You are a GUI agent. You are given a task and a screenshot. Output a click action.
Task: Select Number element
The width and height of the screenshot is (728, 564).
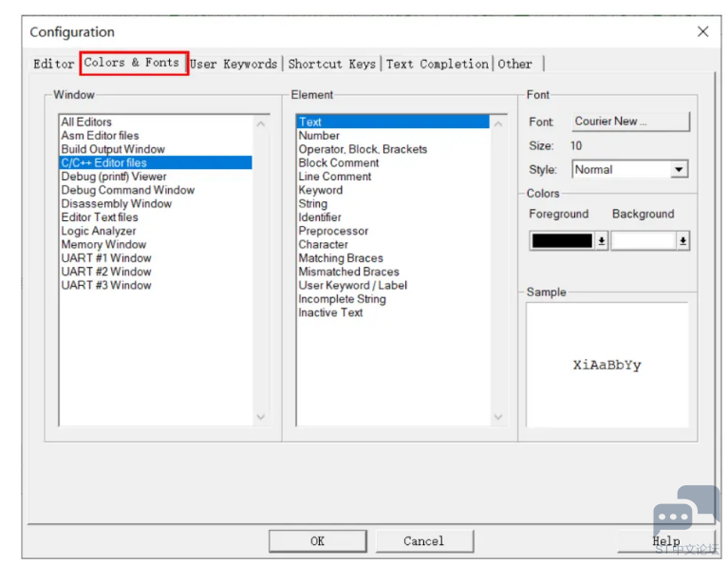tap(393, 135)
